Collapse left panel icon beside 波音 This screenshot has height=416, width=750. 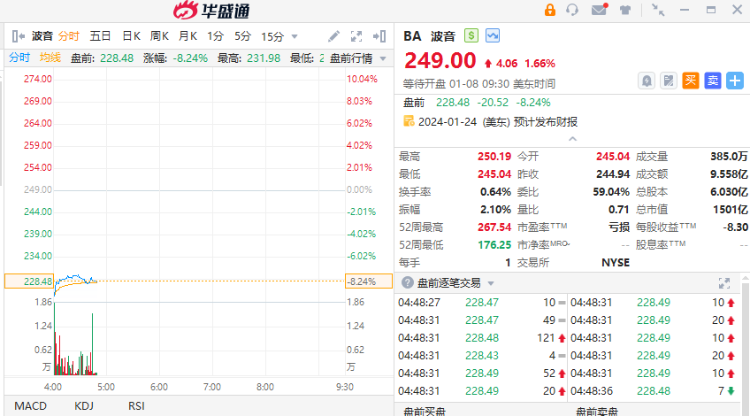tap(18, 36)
